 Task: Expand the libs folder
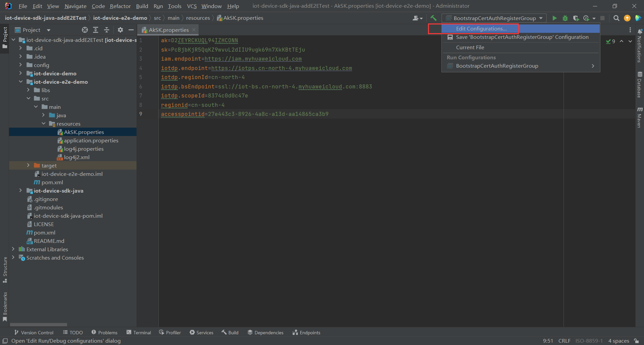point(28,90)
